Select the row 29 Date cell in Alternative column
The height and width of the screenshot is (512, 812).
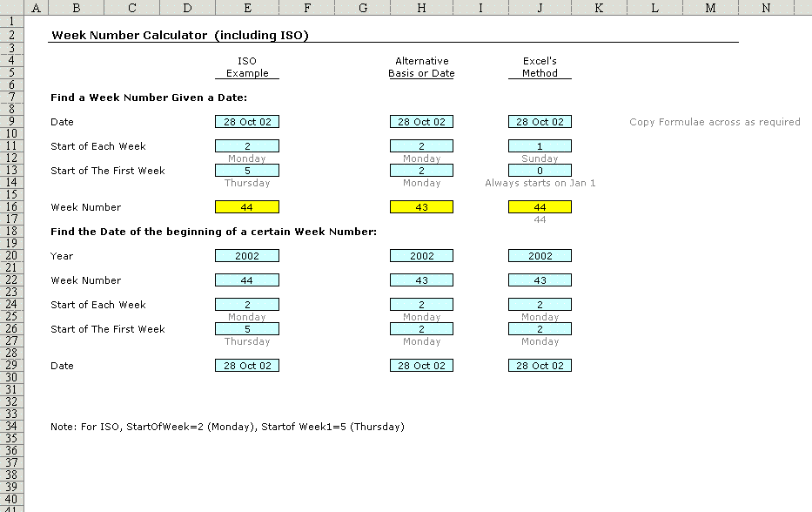pos(421,366)
